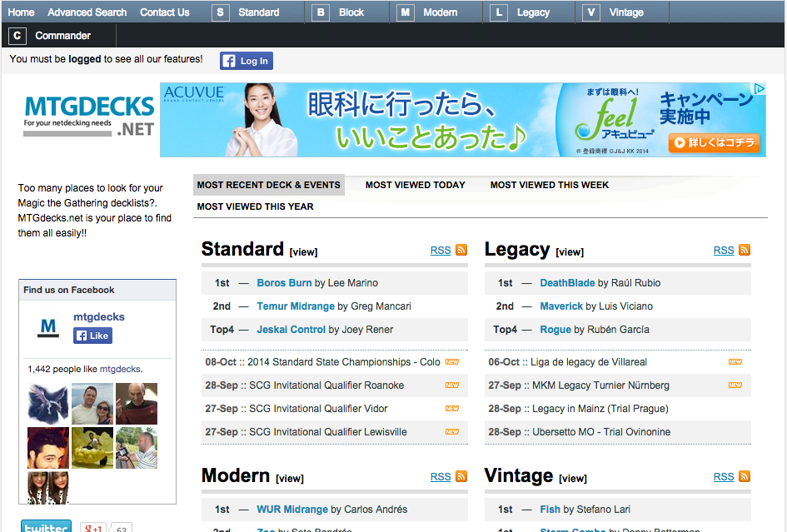Open the Standard RSS text link
This screenshot has height=532, width=787.
coord(441,251)
